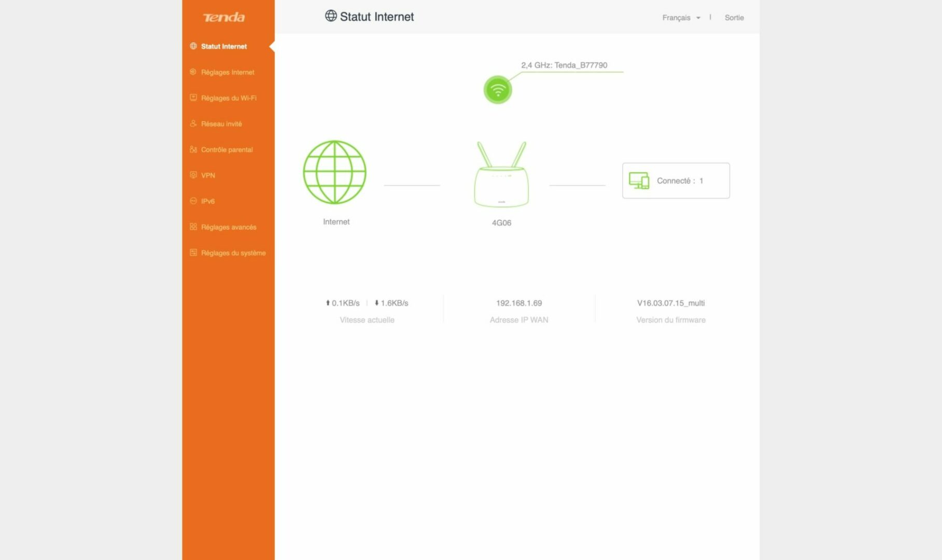
Task: Click the Connecté : 1 devices box
Action: click(676, 180)
